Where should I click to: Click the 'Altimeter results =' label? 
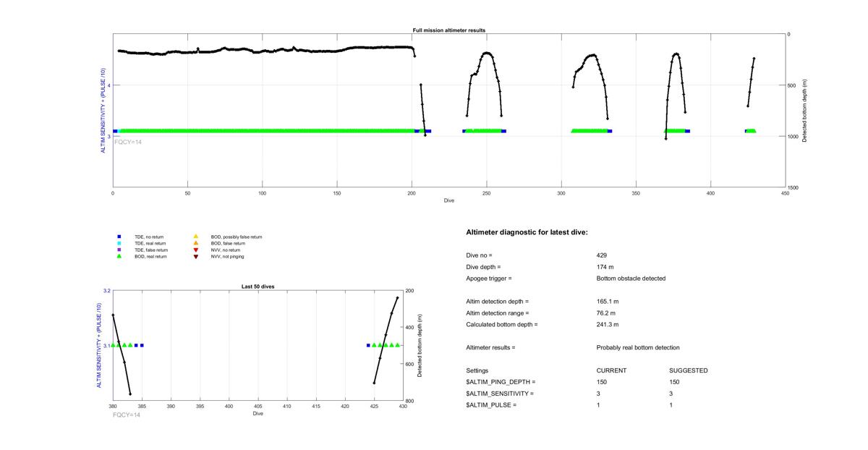tap(490, 348)
